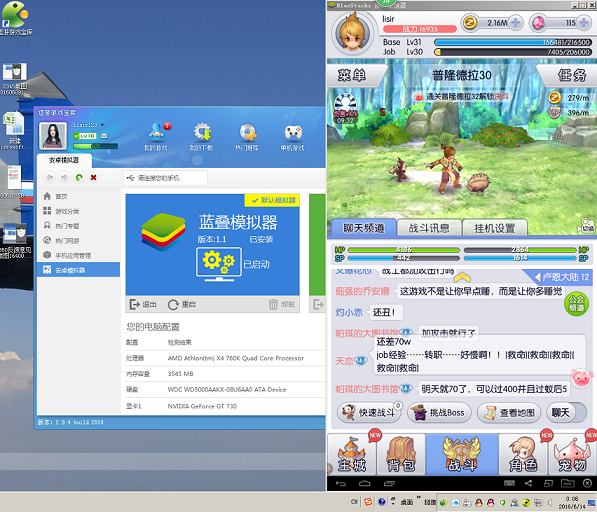Open Android recent apps icon in BlueStacks
The height and width of the screenshot is (512, 597).
click(389, 483)
